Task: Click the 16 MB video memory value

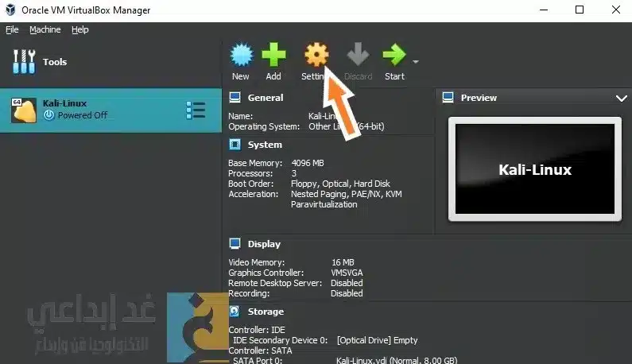Action: coord(343,262)
